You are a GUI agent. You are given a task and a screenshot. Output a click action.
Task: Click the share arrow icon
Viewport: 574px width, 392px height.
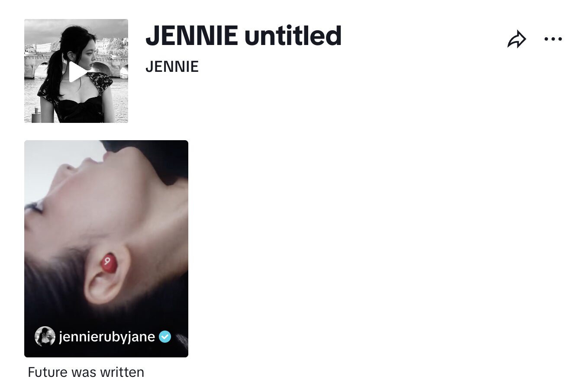point(516,39)
